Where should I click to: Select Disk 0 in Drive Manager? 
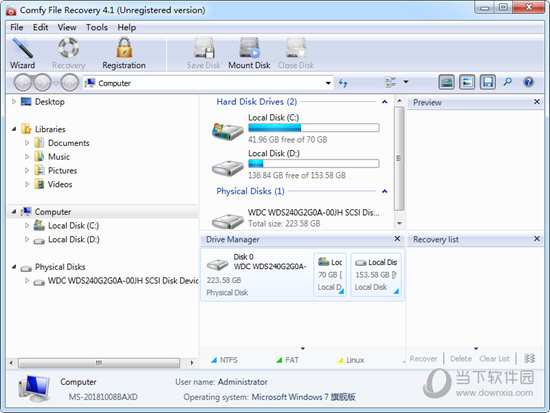tap(257, 274)
